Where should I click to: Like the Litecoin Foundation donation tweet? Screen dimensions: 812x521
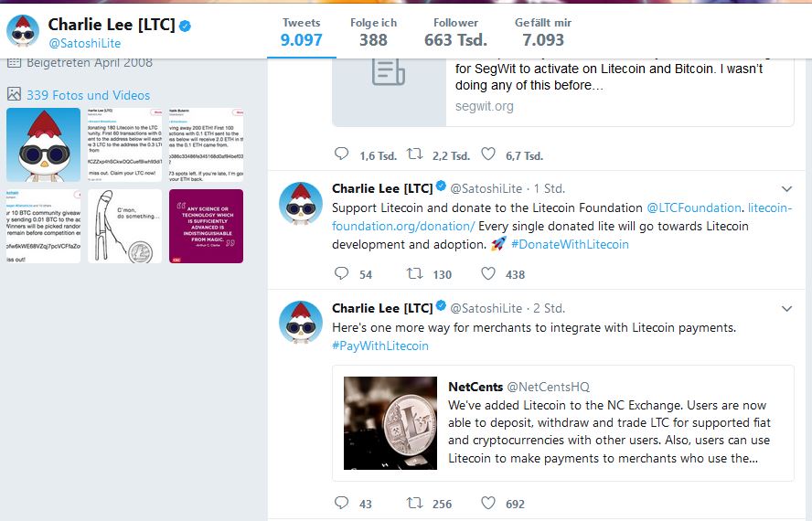click(487, 273)
